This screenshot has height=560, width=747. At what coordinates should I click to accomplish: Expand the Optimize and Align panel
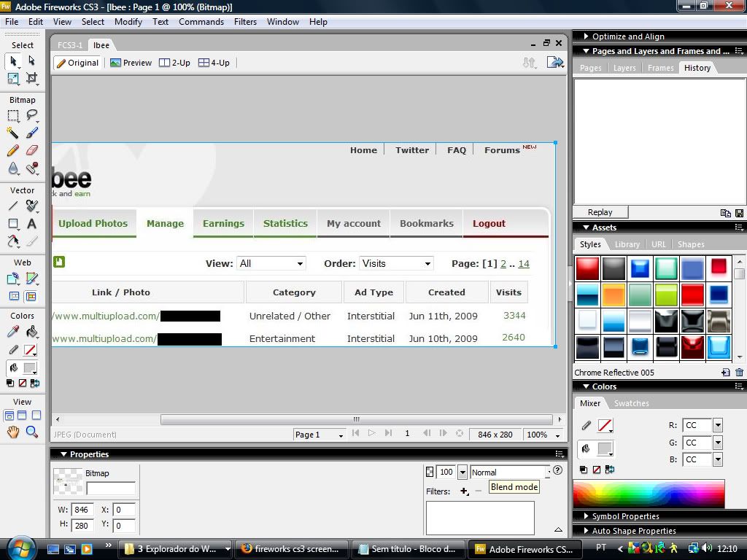click(587, 36)
